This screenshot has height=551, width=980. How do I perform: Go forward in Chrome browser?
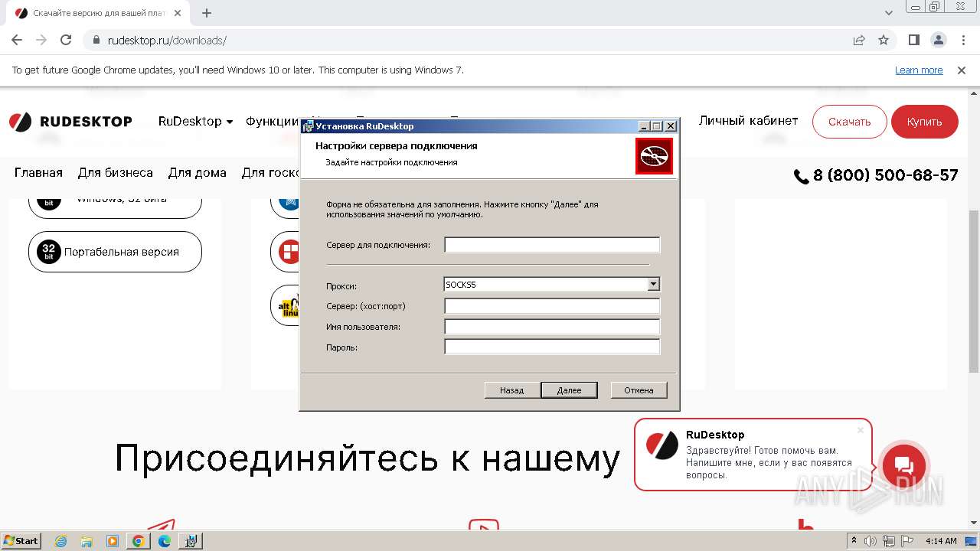tap(41, 40)
